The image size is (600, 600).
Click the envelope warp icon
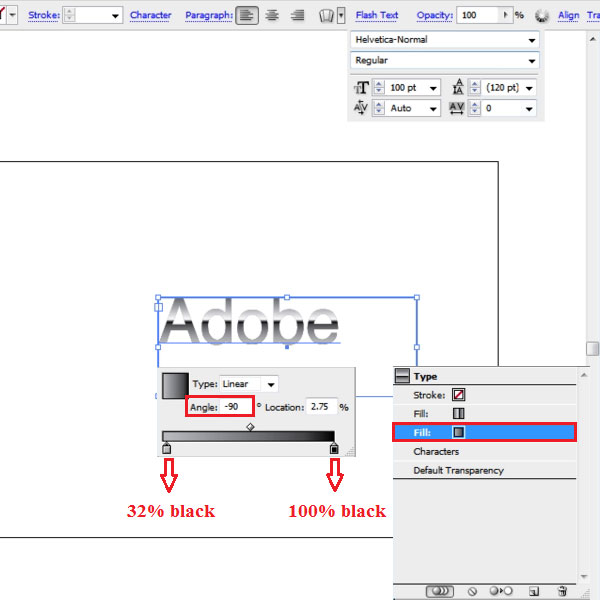click(326, 16)
